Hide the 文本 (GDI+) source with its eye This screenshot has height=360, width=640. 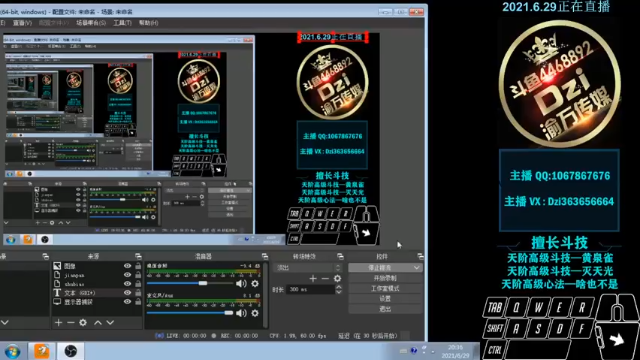(127, 293)
